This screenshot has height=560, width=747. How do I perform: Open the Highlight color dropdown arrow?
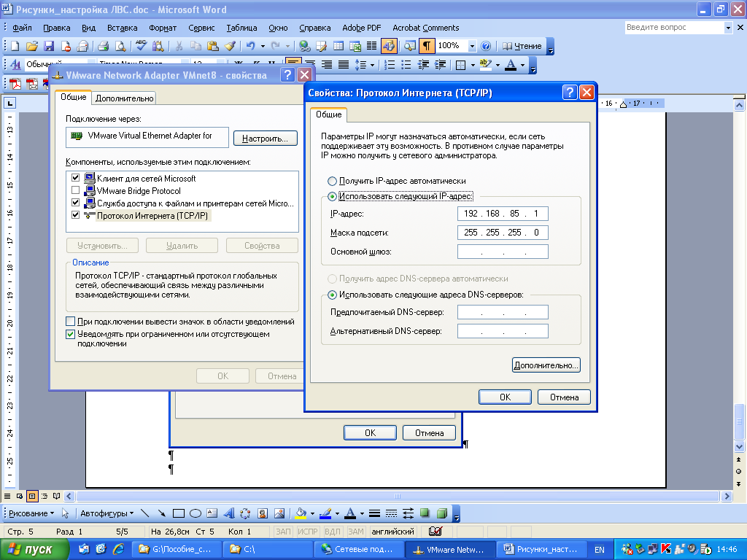[x=498, y=65]
